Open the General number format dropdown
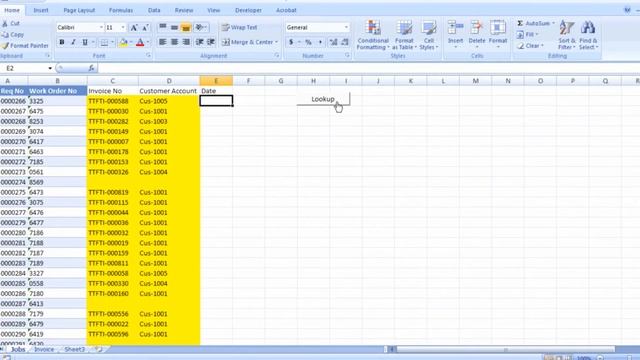This screenshot has width=640, height=360. [x=346, y=27]
